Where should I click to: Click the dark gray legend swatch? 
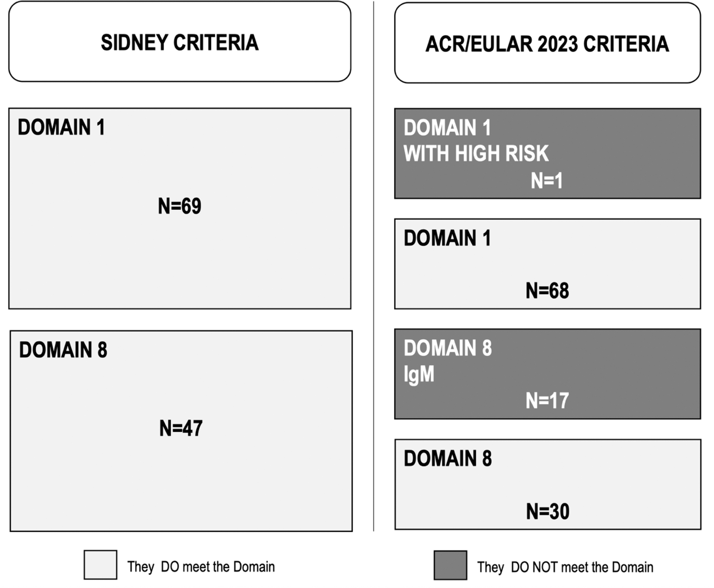[x=450, y=565]
